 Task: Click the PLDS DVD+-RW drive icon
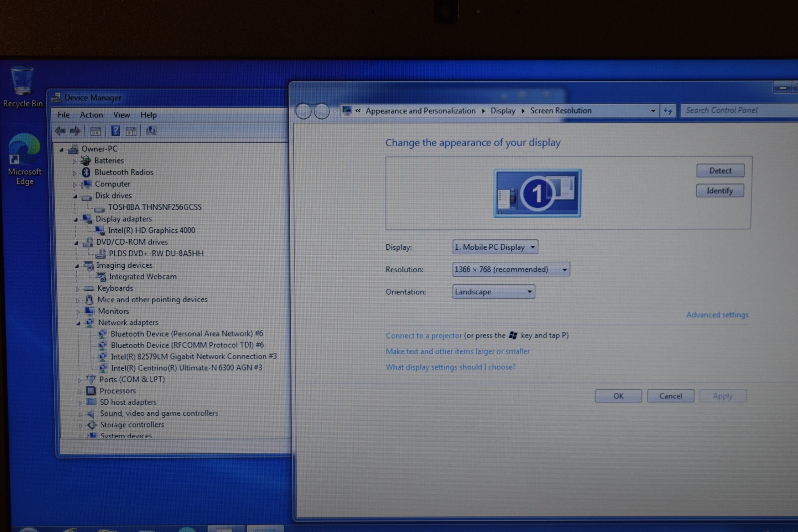[100, 253]
